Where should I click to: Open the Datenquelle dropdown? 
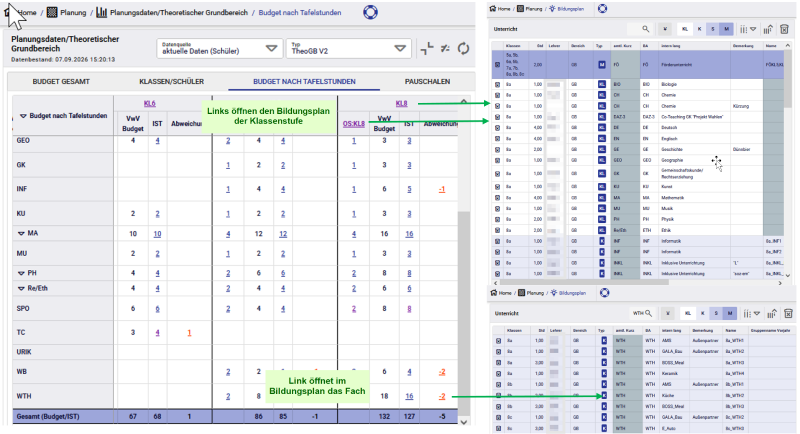219,48
